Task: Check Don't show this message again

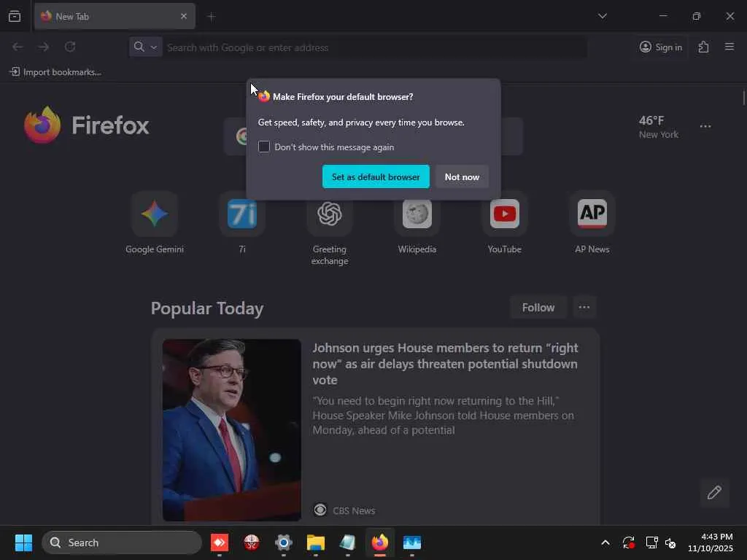Action: click(264, 147)
